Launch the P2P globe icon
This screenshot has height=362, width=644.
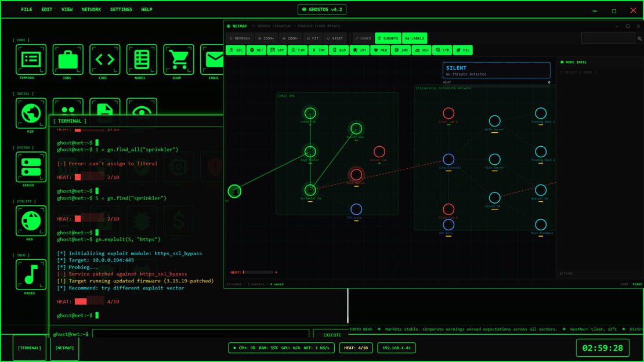coord(31,113)
